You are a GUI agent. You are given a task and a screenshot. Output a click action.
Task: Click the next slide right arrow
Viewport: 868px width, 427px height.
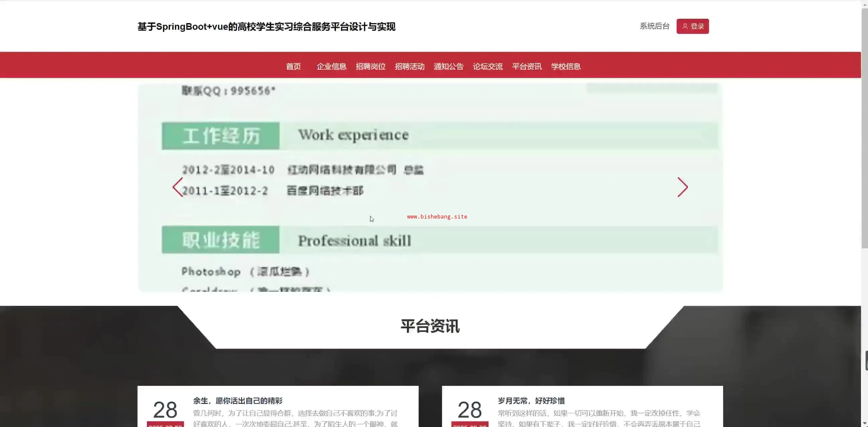pyautogui.click(x=682, y=187)
